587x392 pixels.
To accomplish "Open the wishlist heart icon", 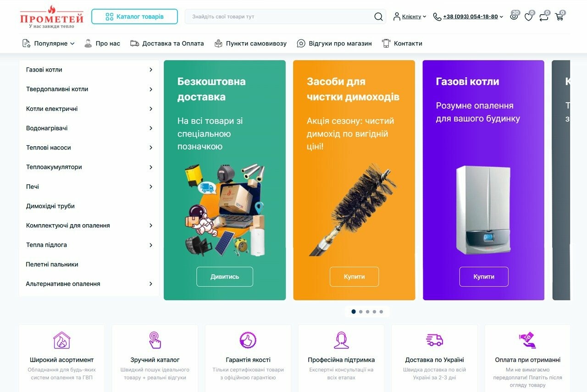I will pos(528,17).
